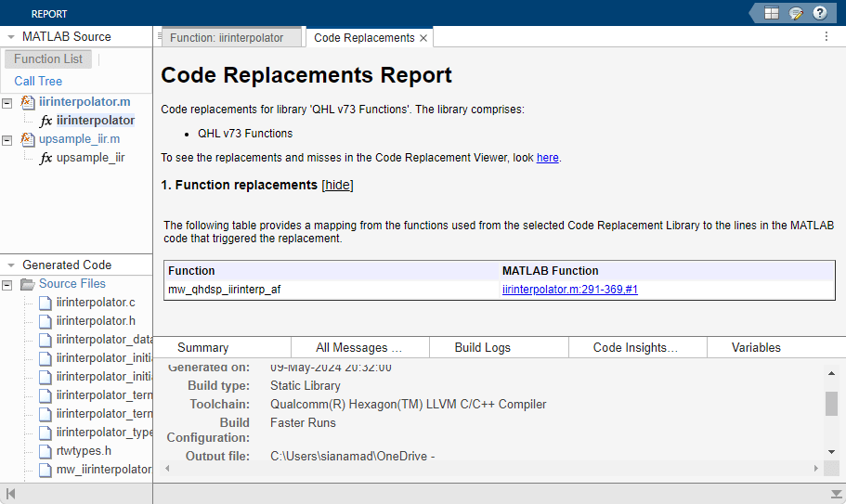The height and width of the screenshot is (504, 846).
Task: Open the layout grid icon in header
Action: point(772,13)
